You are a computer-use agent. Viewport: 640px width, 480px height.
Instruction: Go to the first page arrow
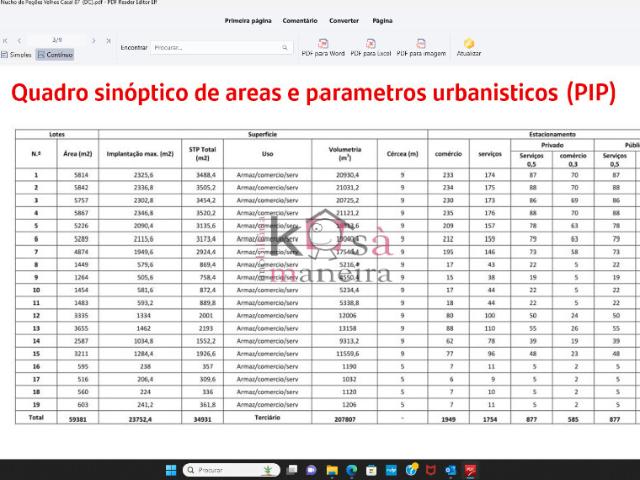click(x=5, y=41)
